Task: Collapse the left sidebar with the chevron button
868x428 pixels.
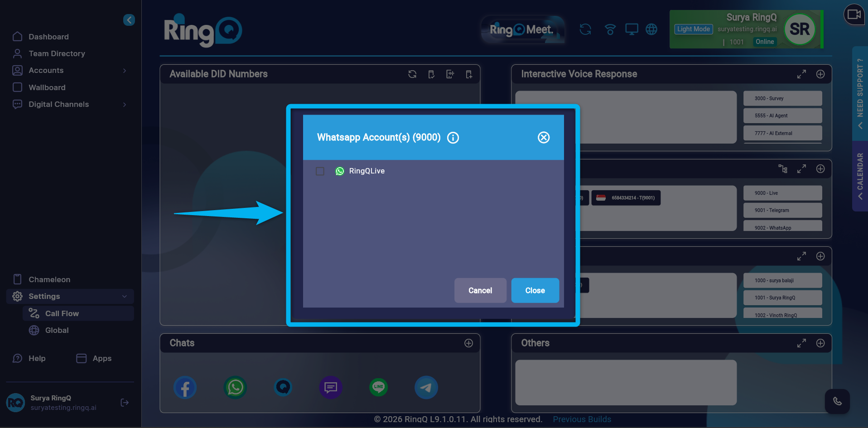Action: click(129, 20)
